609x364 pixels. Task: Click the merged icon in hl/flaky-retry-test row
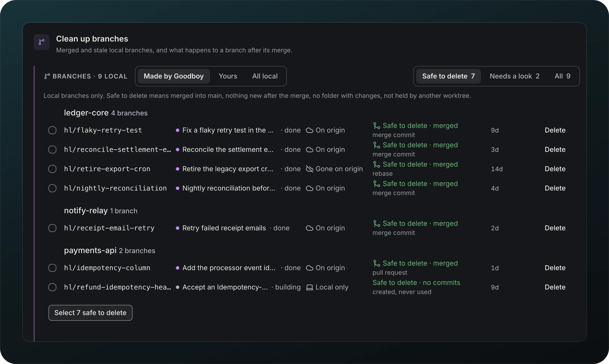[377, 126]
